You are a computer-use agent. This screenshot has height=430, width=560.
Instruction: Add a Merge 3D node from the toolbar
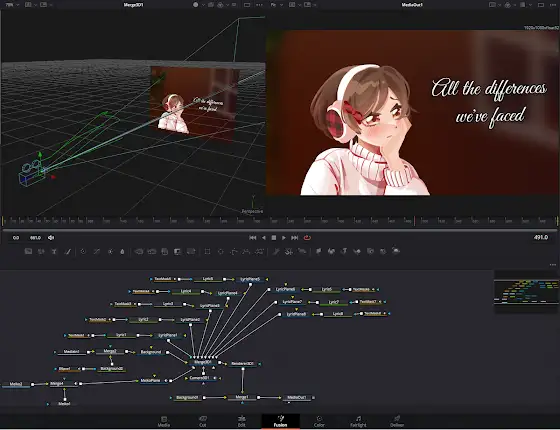pos(357,251)
